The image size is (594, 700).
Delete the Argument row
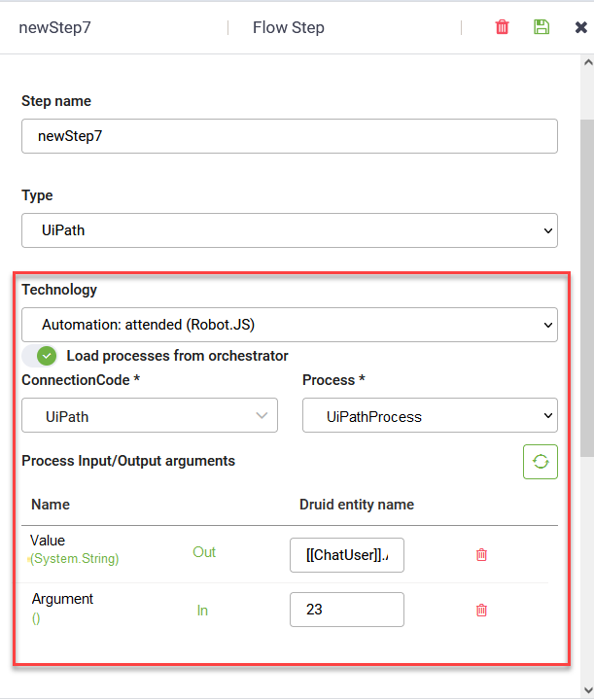[x=481, y=610]
